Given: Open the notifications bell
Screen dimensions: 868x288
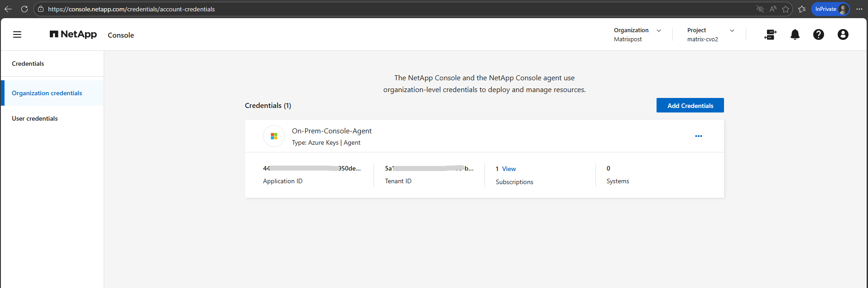Looking at the screenshot, I should (x=795, y=34).
